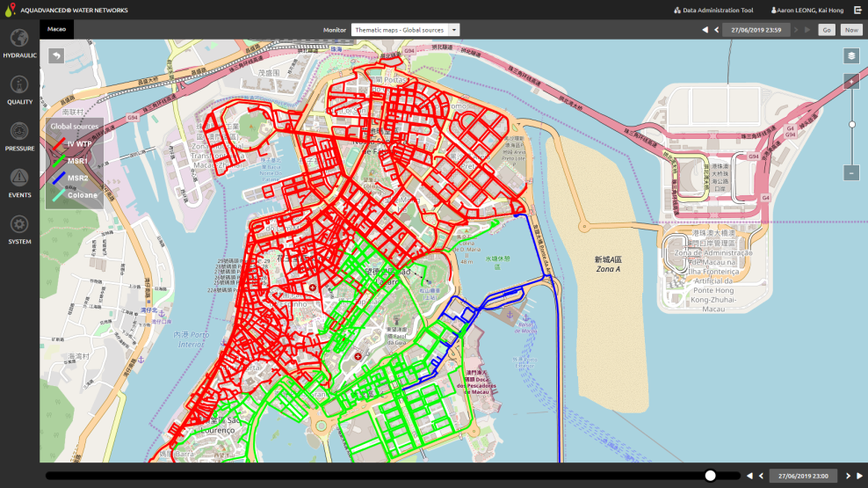Click the logout icon
The width and height of the screenshot is (868, 488).
pyautogui.click(x=857, y=10)
